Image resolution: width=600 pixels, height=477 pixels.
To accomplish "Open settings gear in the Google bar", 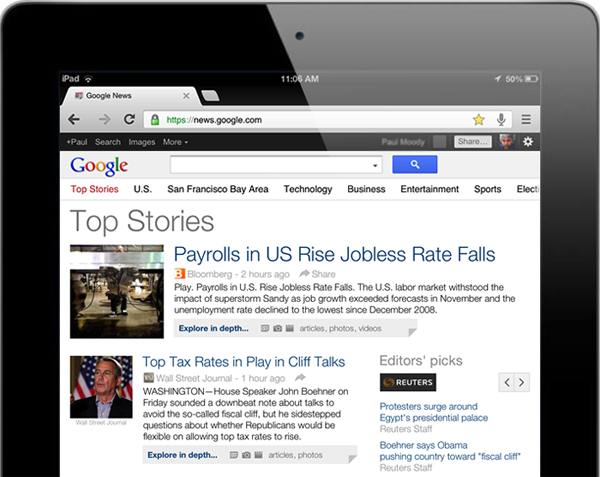I will 528,142.
